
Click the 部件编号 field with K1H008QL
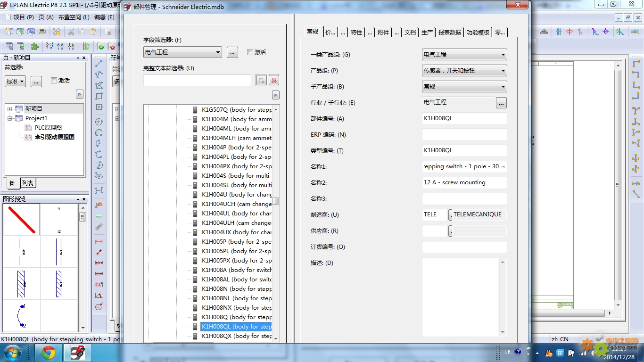click(x=464, y=119)
